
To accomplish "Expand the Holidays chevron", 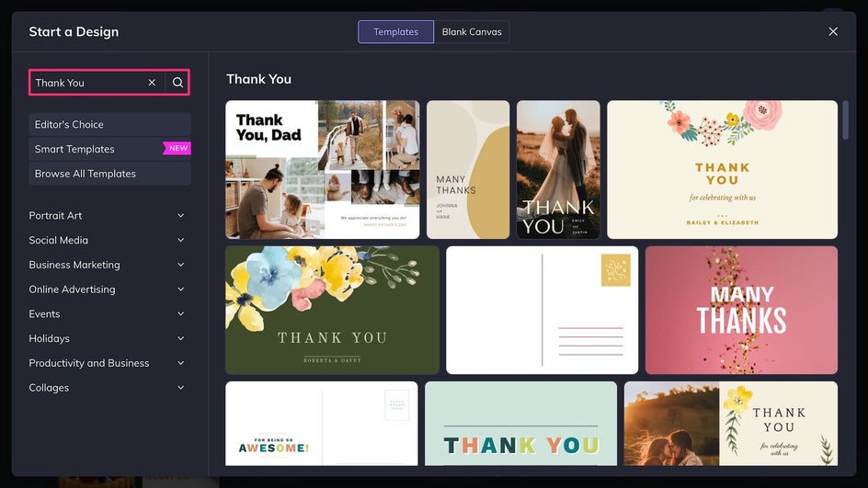I will [180, 338].
